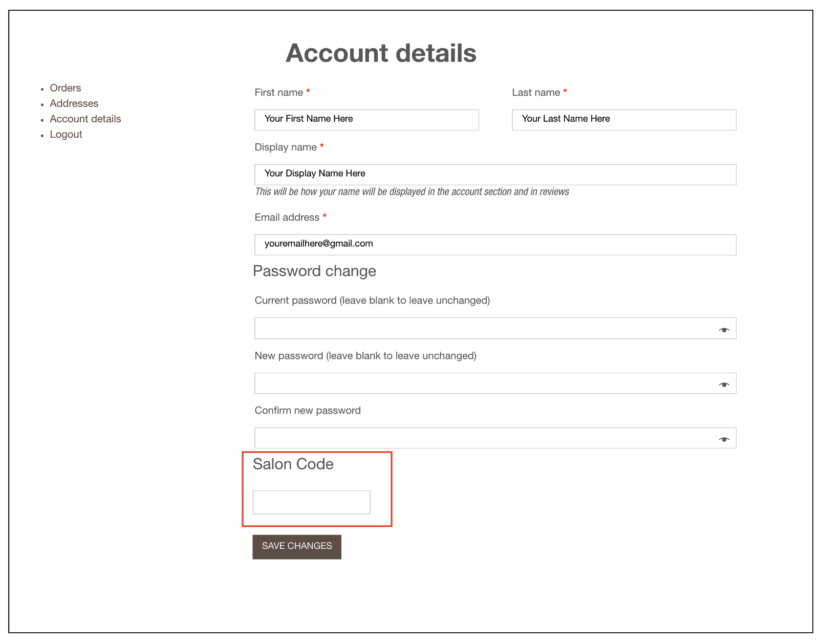Select the Account details menu item

click(85, 119)
